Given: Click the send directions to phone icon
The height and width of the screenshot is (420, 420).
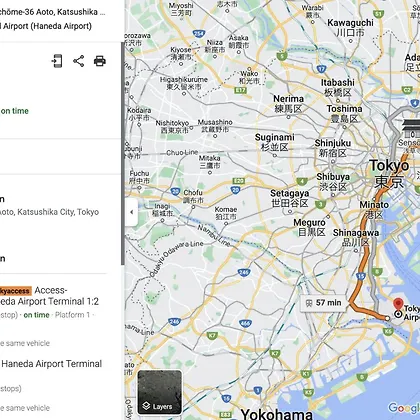Looking at the screenshot, I should click(x=57, y=61).
